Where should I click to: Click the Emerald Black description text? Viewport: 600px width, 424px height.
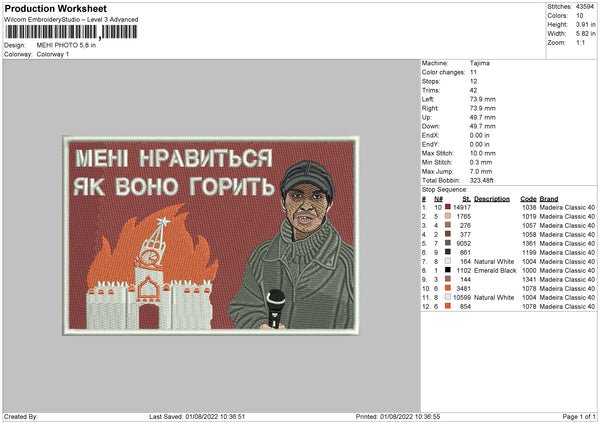pos(495,271)
